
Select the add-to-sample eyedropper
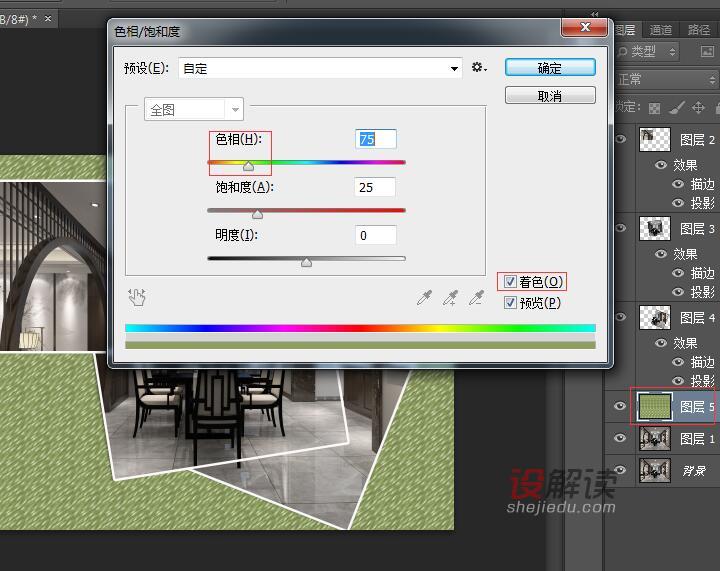pos(450,297)
